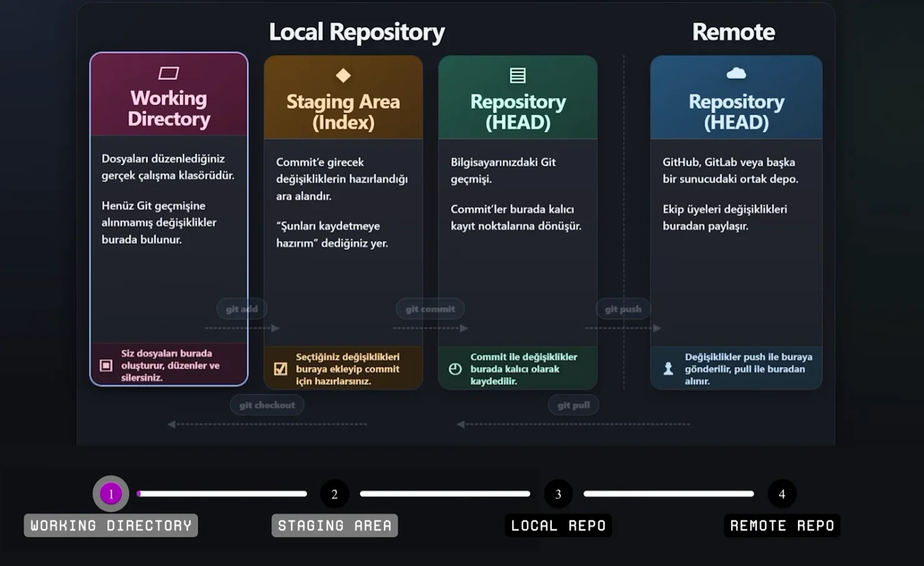Click the git checkout pill label

point(267,405)
